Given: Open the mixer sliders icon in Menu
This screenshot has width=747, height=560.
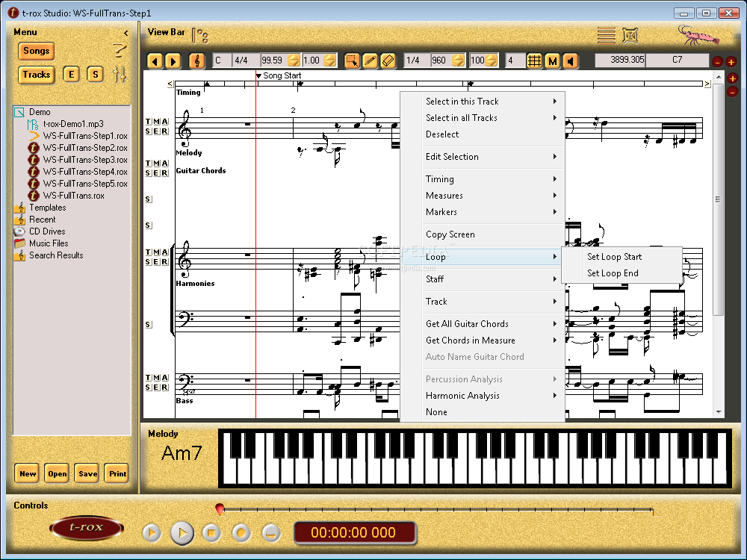Looking at the screenshot, I should coord(120,75).
